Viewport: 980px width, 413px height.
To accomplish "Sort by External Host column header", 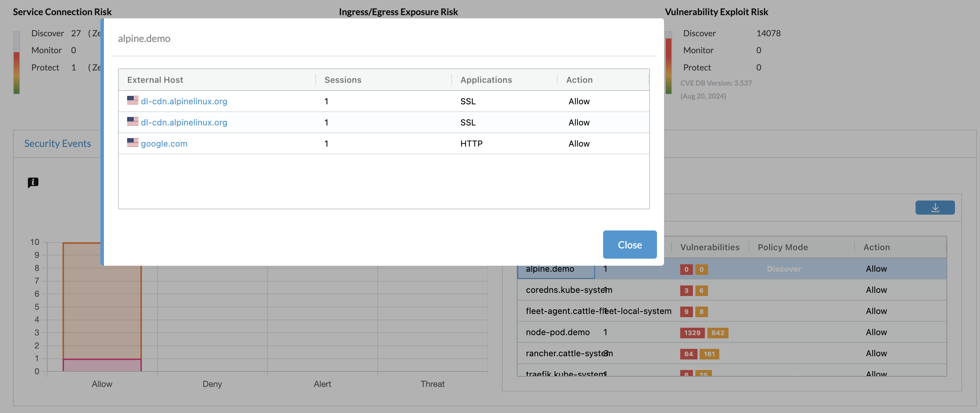I will click(155, 80).
